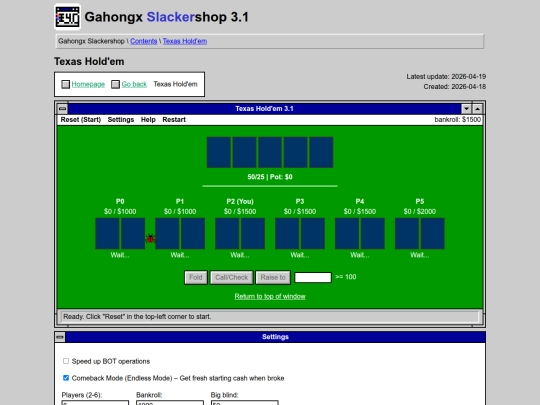Click the Bankroll settings input field
Screen dimensions: 540x405
point(170,403)
